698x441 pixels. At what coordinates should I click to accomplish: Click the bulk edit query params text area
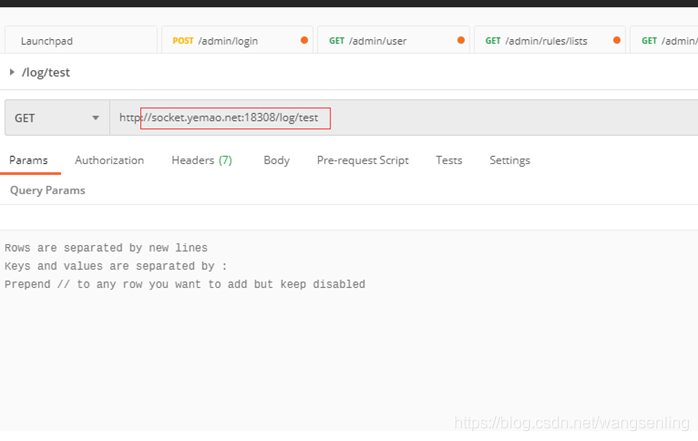(x=349, y=330)
